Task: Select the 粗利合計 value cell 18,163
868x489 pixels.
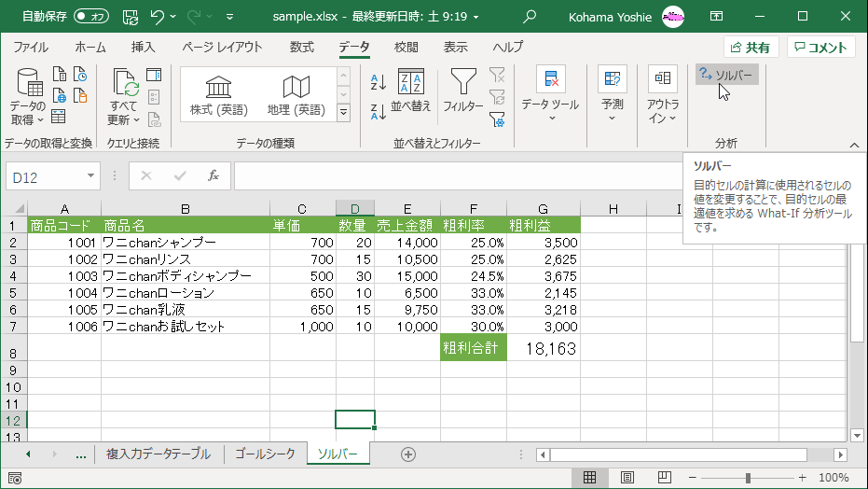Action: pos(543,348)
